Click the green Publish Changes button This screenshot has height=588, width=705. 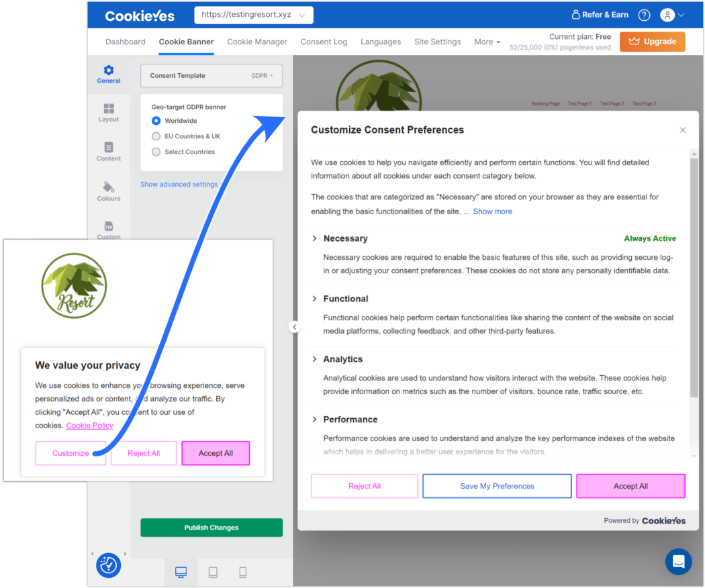(211, 528)
